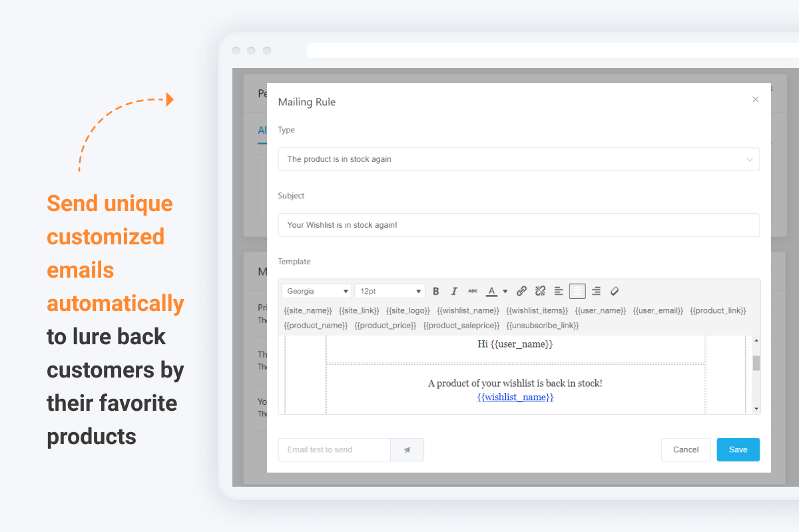The width and height of the screenshot is (799, 532).
Task: Insert the {{unsubscribe_link}} placeholder tag
Action: click(542, 326)
